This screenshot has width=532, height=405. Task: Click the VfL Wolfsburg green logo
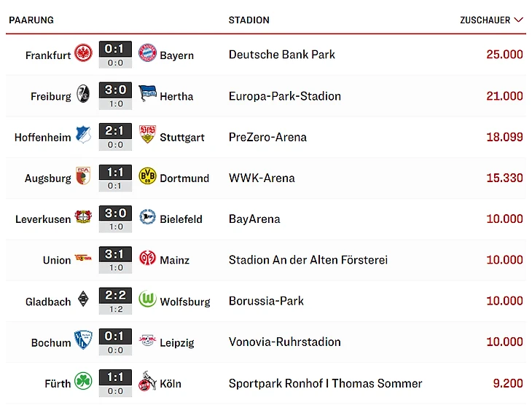point(147,299)
